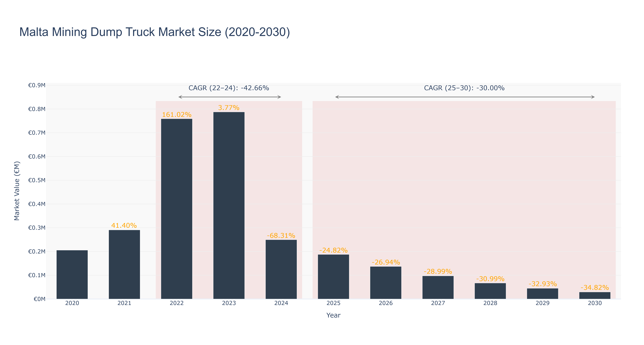
Task: Click the -68.31% growth label
Action: pos(281,236)
